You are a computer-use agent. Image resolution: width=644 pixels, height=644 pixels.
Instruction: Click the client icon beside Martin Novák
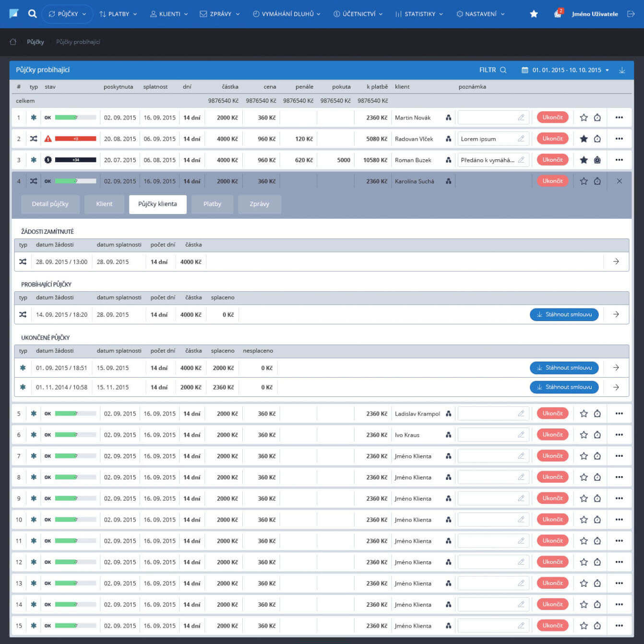[449, 118]
